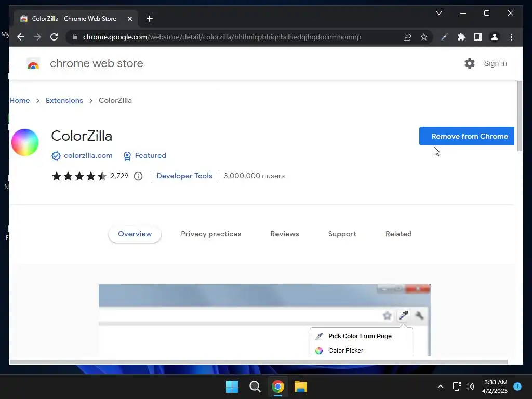Go to Extensions breadcrumb
The height and width of the screenshot is (399, 532).
coord(64,100)
